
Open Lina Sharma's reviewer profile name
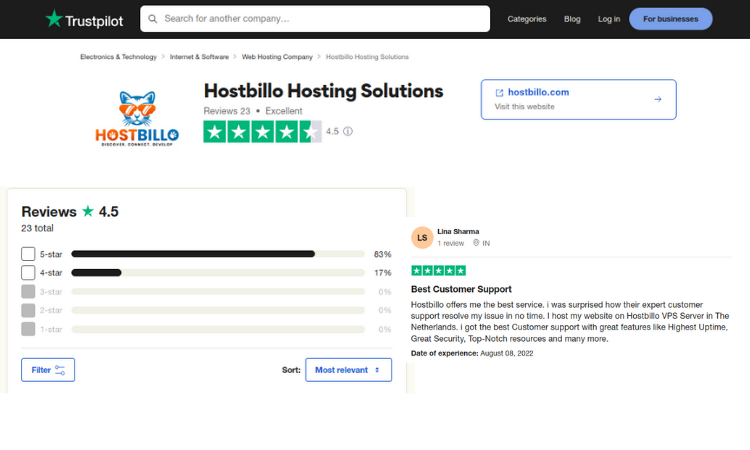[x=458, y=231]
